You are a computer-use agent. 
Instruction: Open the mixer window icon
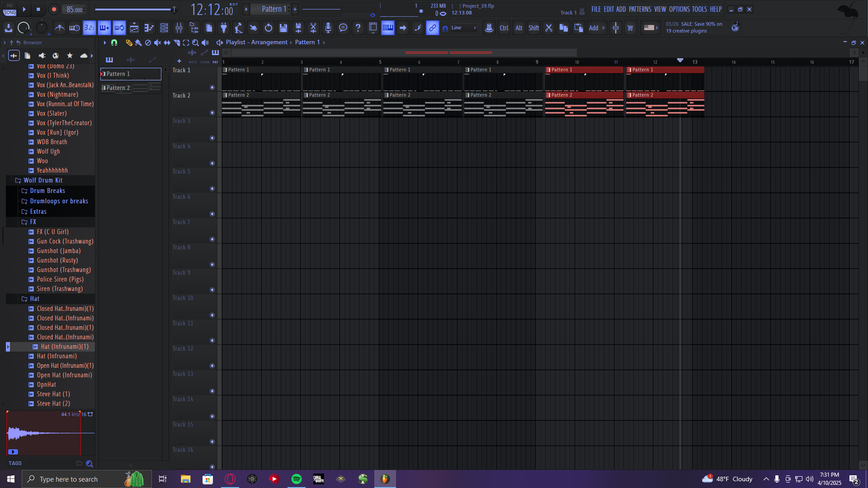[x=179, y=28]
